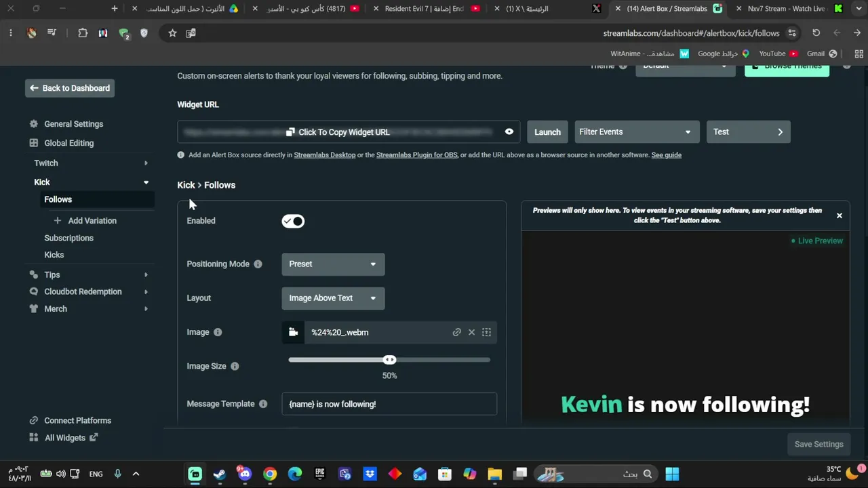Remove the image with X icon
The width and height of the screenshot is (868, 488).
(472, 332)
